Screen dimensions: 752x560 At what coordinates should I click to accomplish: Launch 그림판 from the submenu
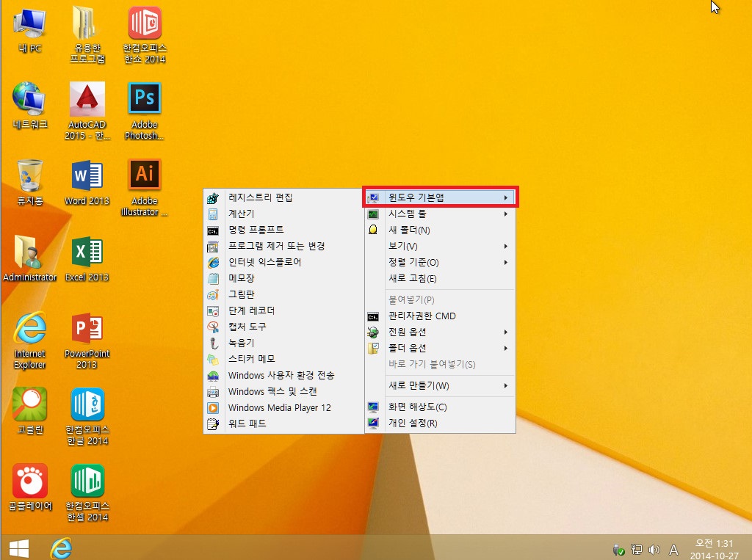284,295
